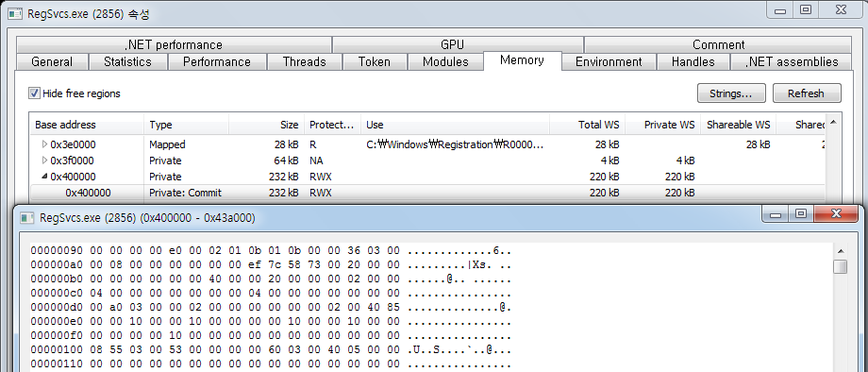Sort by Base address column

87,125
